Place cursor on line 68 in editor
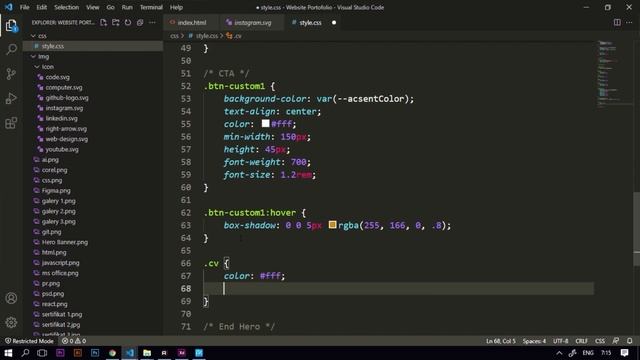The width and height of the screenshot is (640, 360). pyautogui.click(x=398, y=289)
